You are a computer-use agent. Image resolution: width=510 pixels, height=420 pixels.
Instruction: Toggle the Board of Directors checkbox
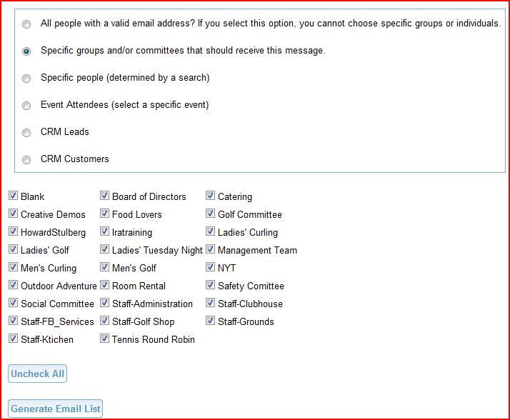point(104,196)
